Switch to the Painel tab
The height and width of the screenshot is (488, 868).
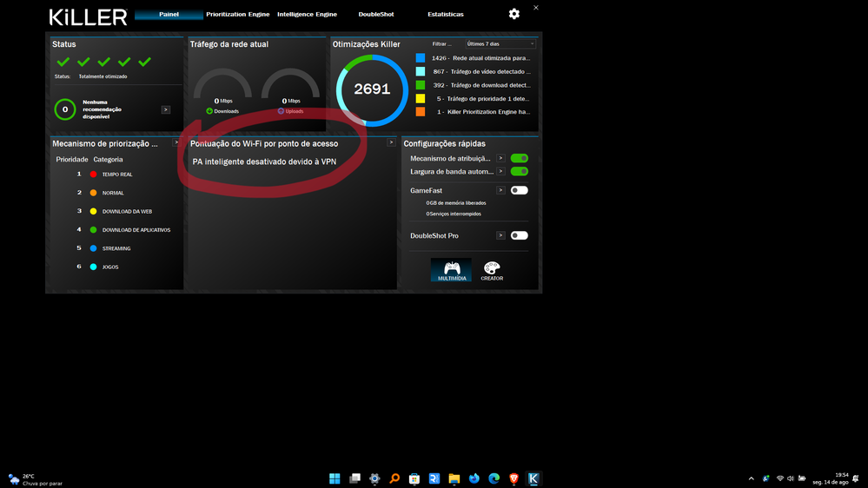[169, 15]
